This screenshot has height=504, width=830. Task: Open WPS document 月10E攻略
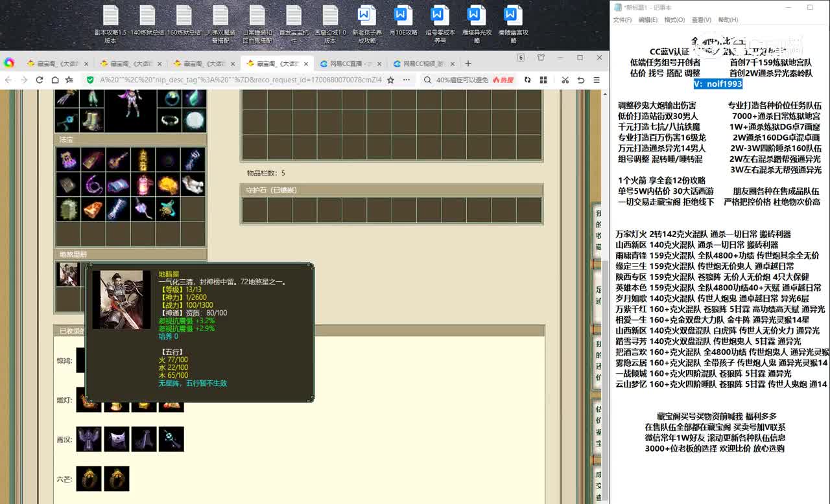click(403, 19)
